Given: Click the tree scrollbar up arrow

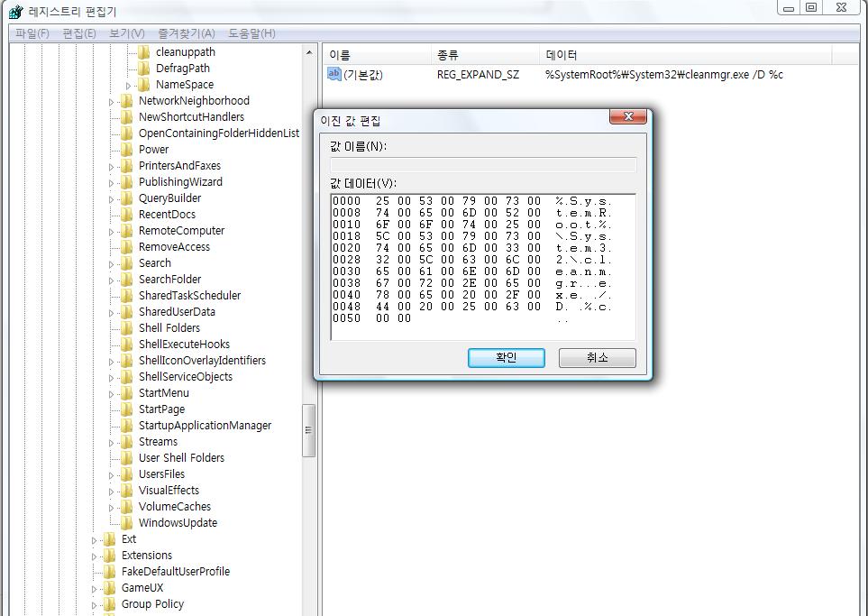Looking at the screenshot, I should pos(309,52).
